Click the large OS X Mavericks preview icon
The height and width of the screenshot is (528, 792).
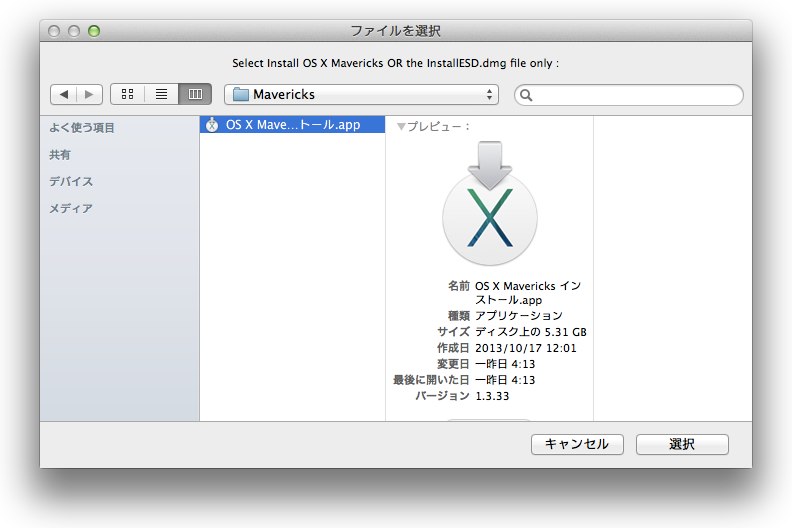point(489,203)
